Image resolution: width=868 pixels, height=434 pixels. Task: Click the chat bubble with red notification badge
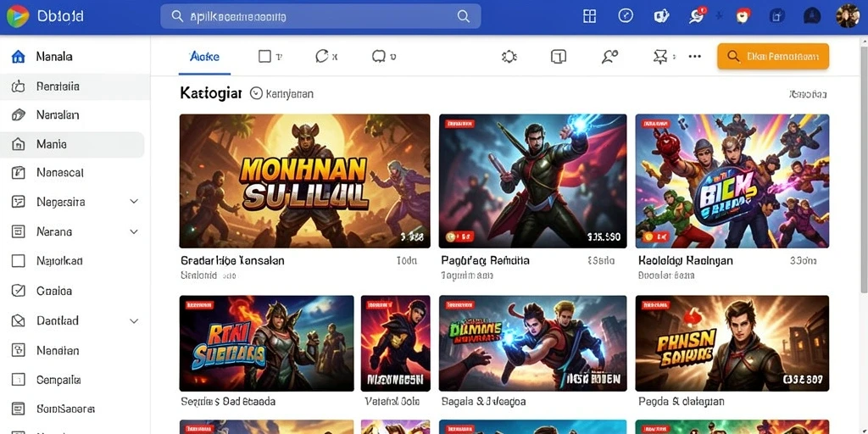(697, 15)
